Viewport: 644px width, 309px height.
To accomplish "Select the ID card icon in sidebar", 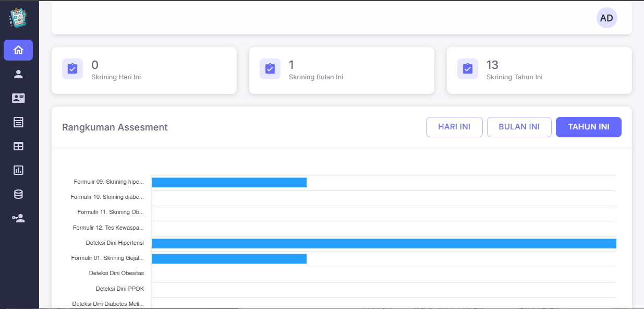I will pos(18,98).
